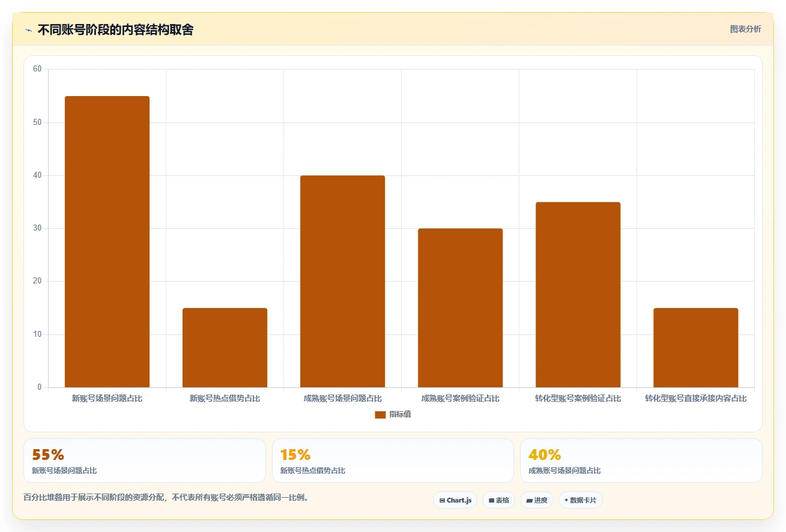Click the 转化型账号直接承接内容占比 bar
786x532 pixels.
click(x=695, y=348)
